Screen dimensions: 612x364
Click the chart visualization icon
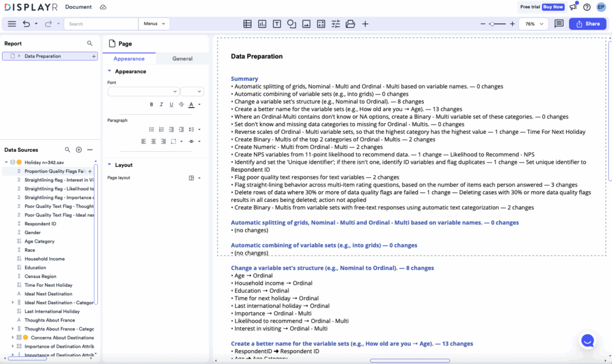click(262, 24)
